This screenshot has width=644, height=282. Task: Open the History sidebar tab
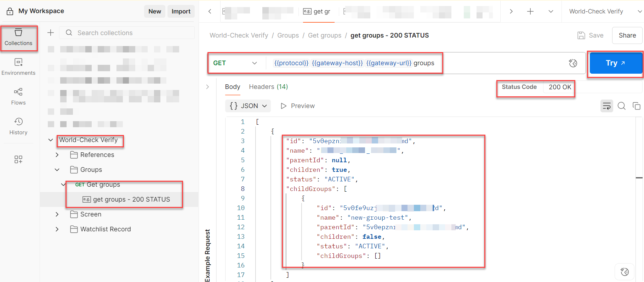(x=18, y=126)
